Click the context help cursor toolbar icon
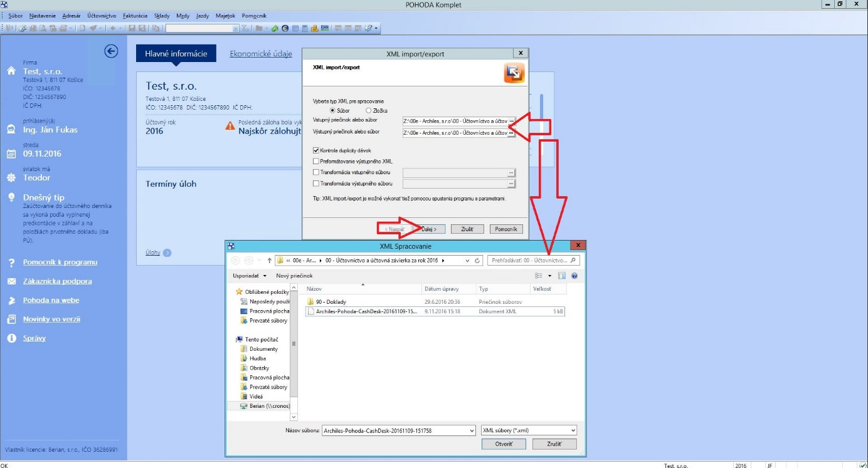868x468 pixels. pos(369,28)
